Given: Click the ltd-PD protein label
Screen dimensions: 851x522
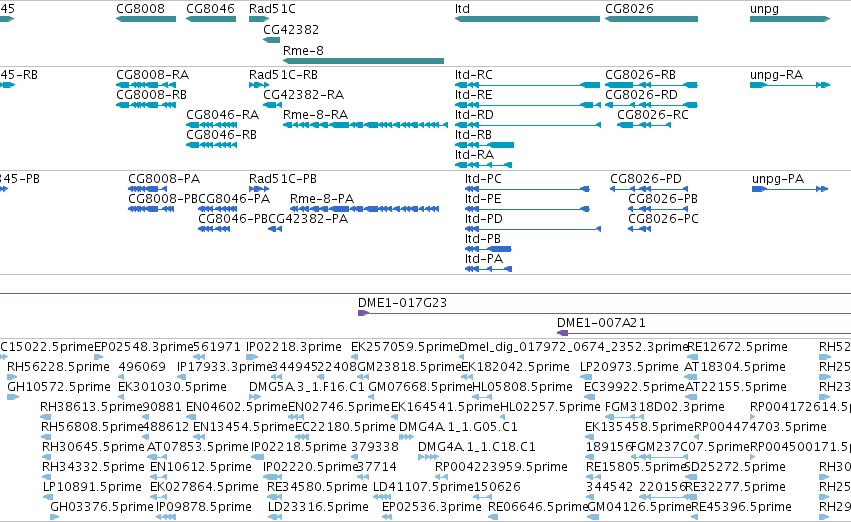Looking at the screenshot, I should coord(484,219).
